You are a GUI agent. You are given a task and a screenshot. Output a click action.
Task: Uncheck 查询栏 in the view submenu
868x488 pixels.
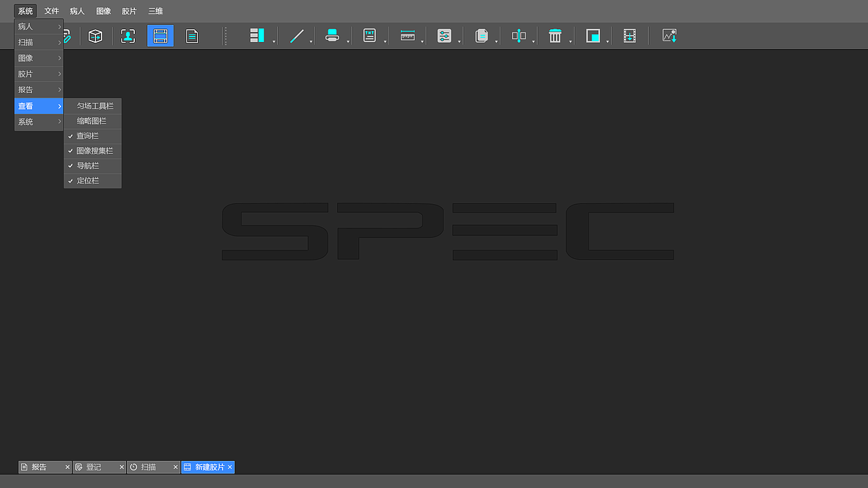[93, 136]
